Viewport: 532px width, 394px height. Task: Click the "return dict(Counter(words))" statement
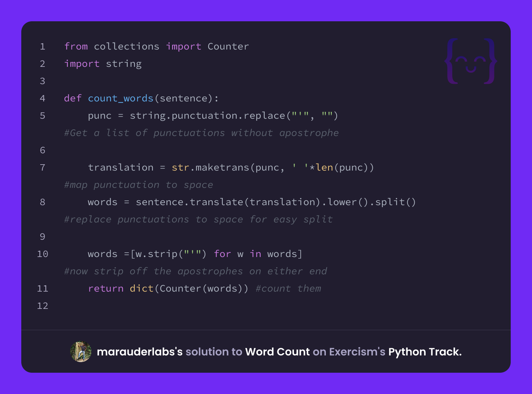click(x=168, y=289)
